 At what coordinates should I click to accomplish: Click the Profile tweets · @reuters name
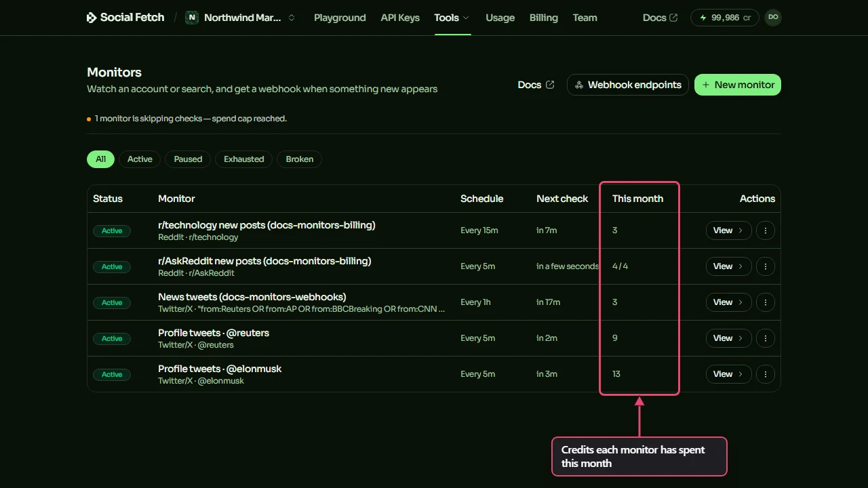click(x=214, y=333)
